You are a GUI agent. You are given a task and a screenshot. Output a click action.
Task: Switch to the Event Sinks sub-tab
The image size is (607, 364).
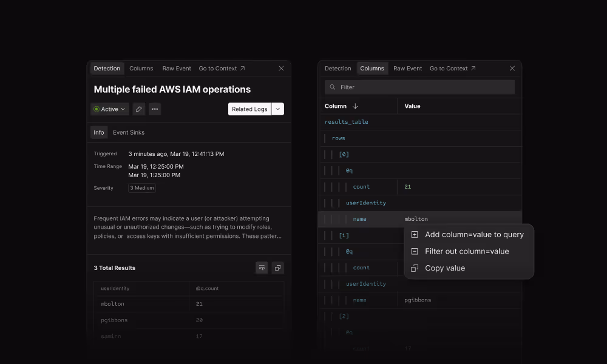(x=129, y=132)
